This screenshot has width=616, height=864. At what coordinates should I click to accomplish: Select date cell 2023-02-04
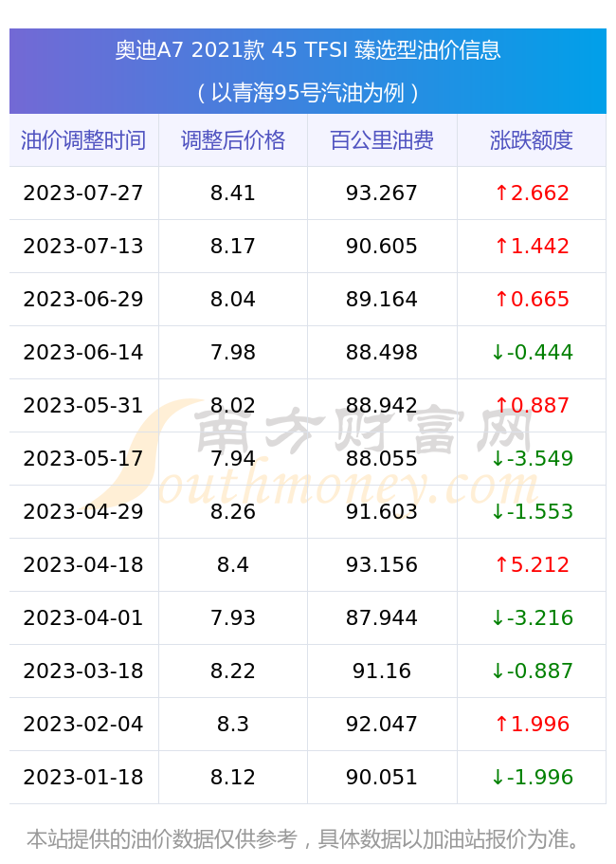pyautogui.click(x=83, y=724)
